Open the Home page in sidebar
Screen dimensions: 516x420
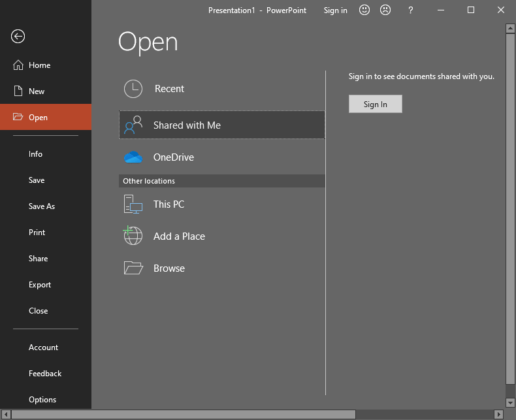(x=39, y=65)
